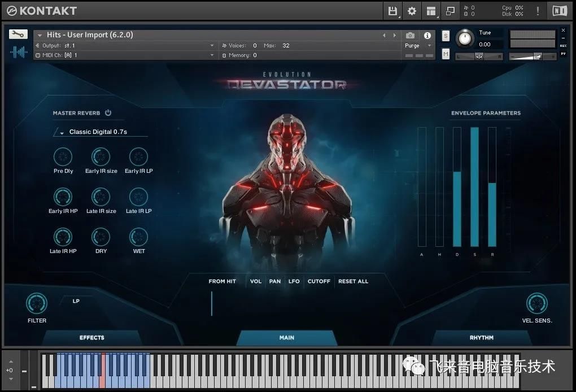This screenshot has height=392, width=576.
Task: Open the LP filter type selector
Action: pos(76,301)
